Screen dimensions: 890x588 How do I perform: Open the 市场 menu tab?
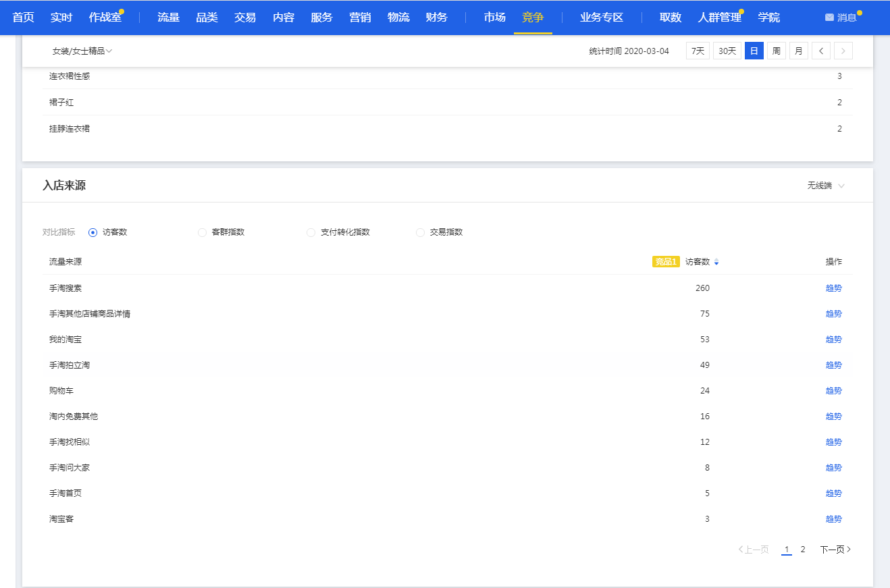494,18
